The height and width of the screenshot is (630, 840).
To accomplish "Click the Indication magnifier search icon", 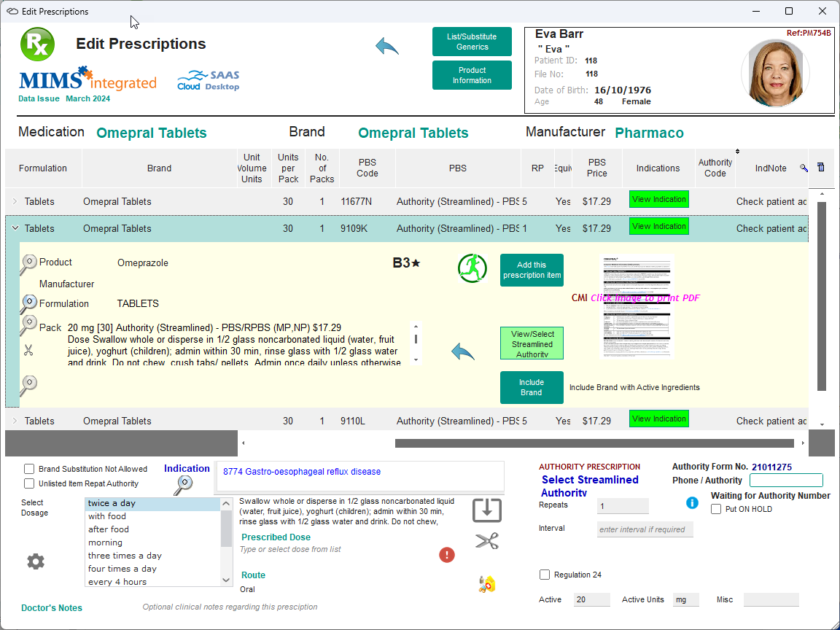I will click(183, 486).
